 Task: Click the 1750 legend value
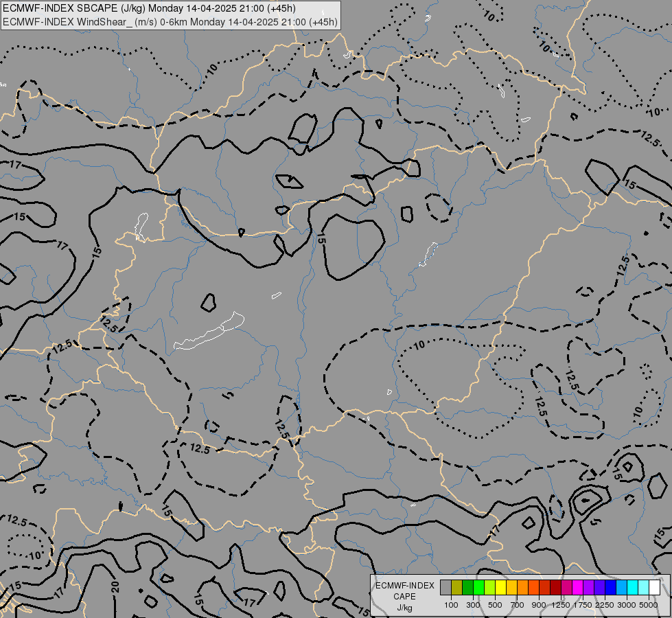click(x=583, y=605)
